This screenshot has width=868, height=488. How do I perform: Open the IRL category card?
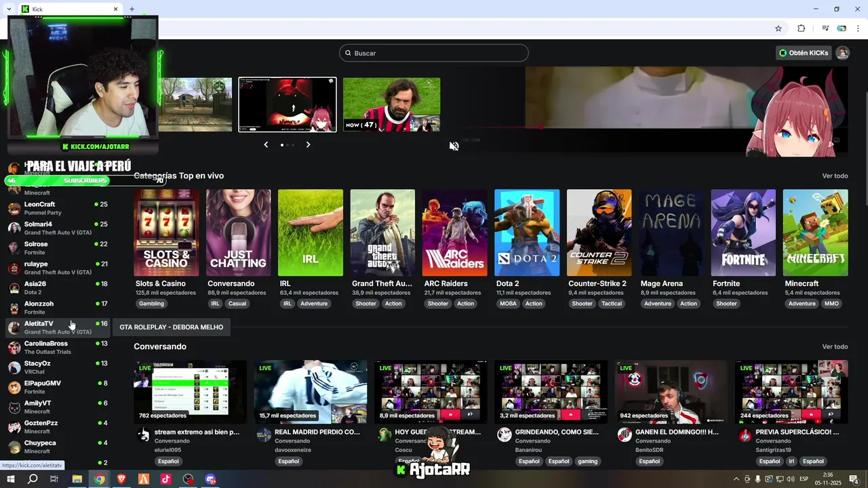click(311, 232)
